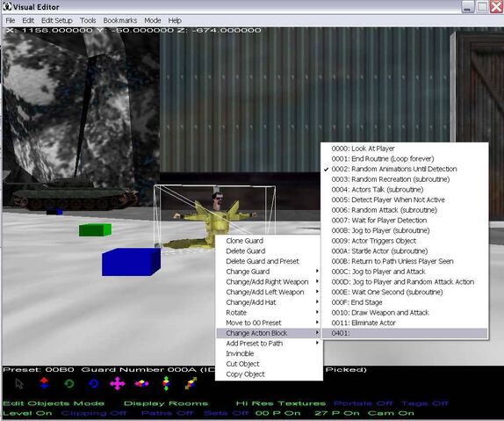504x421 pixels.
Task: Open the File menu
Action: click(x=11, y=20)
